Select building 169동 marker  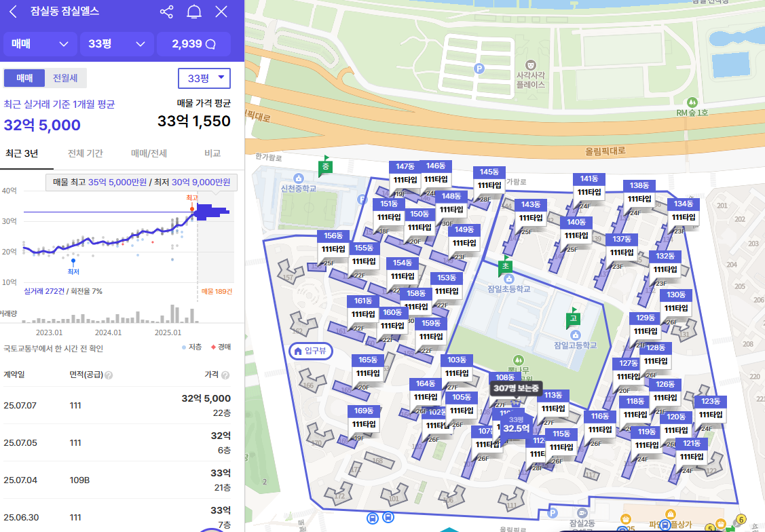click(364, 417)
